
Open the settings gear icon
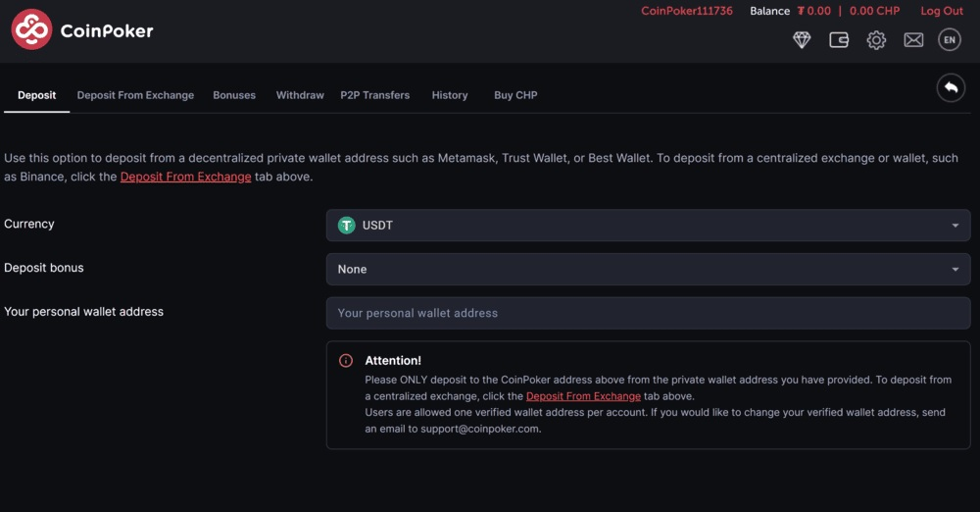coord(876,40)
